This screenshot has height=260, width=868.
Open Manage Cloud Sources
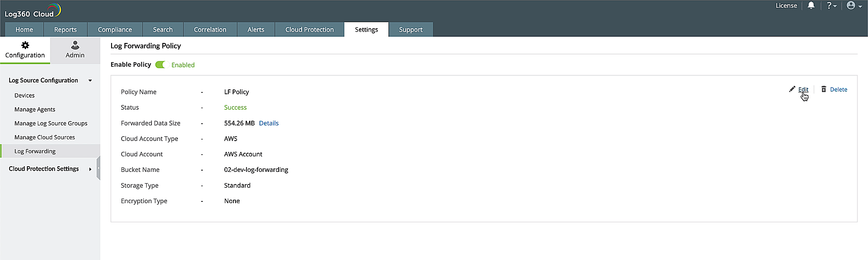(x=45, y=137)
